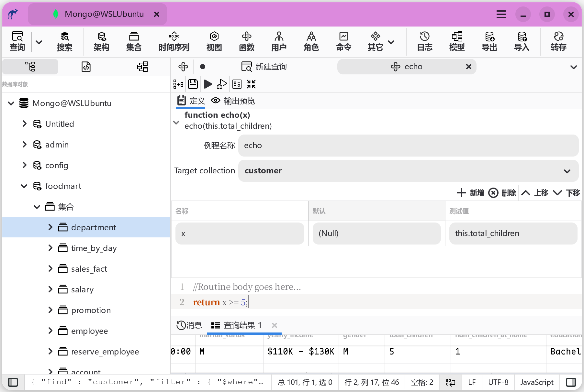Open the 用户 management icon
Image resolution: width=584 pixels, height=392 pixels.
(279, 41)
